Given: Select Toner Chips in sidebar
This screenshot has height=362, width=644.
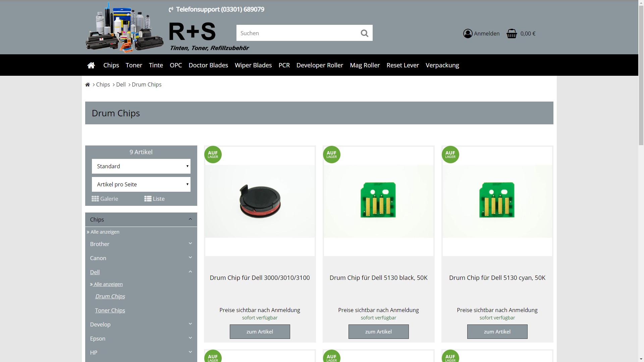Looking at the screenshot, I should (x=110, y=310).
